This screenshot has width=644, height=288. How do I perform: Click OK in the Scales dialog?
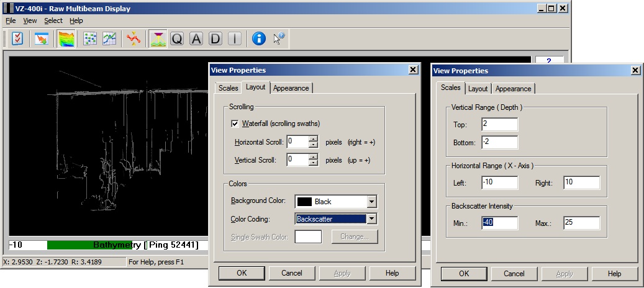click(463, 273)
